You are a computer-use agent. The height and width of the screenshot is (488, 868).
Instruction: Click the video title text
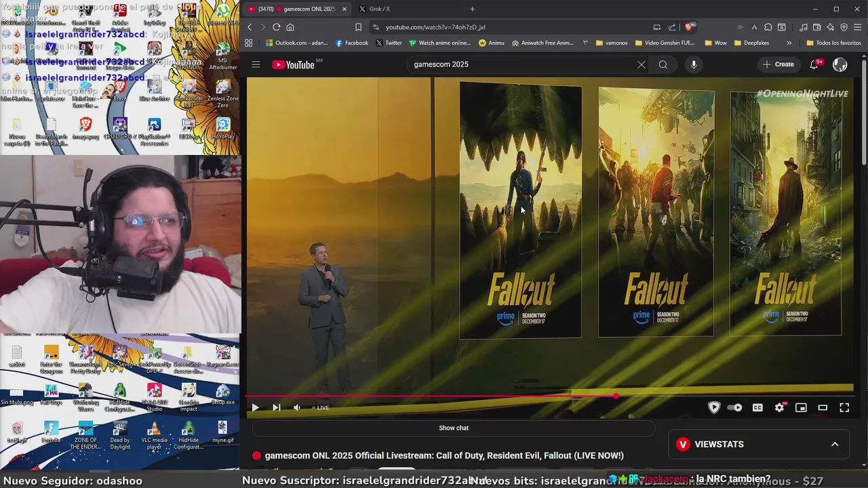click(444, 455)
